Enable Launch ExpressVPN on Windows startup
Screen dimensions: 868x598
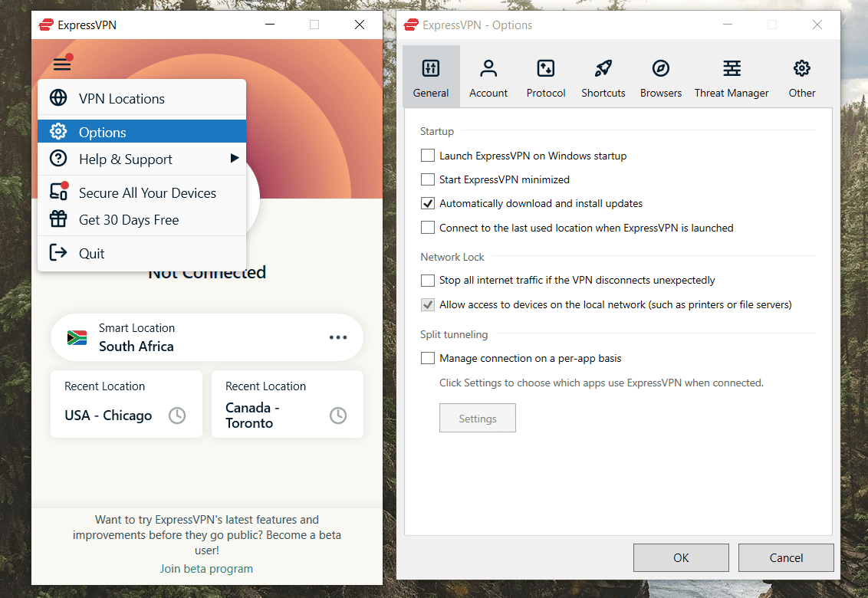pyautogui.click(x=427, y=156)
